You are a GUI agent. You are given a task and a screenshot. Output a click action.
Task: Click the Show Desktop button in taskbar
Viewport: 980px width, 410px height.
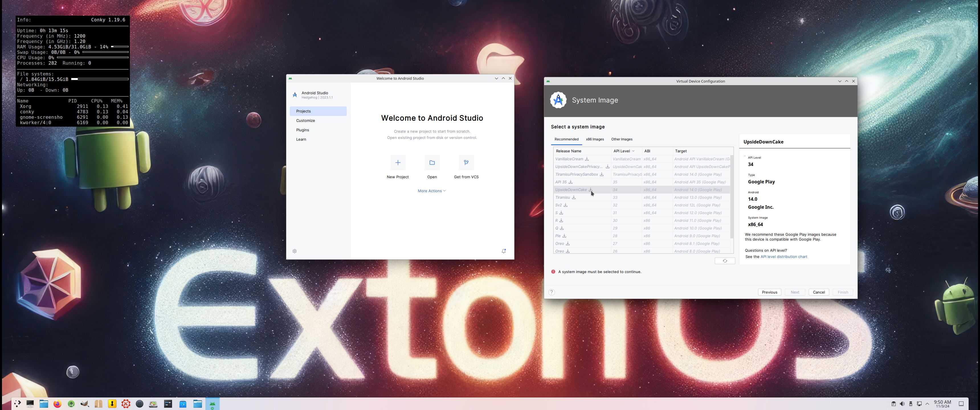(961, 404)
